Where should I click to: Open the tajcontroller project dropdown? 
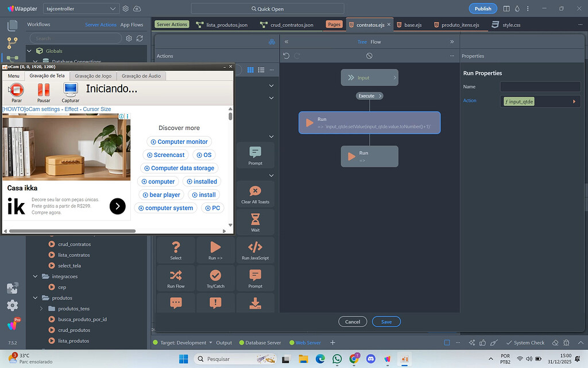[82, 9]
